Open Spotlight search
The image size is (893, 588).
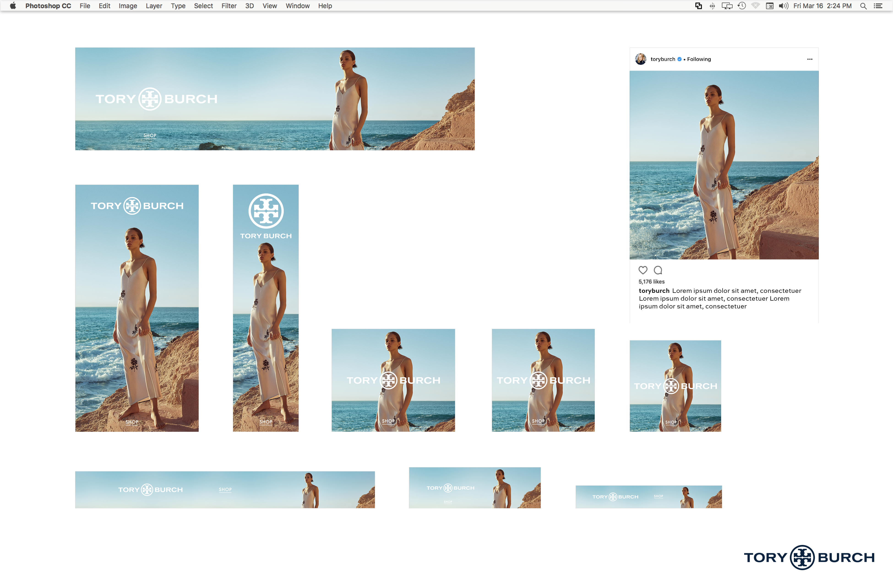coord(863,6)
